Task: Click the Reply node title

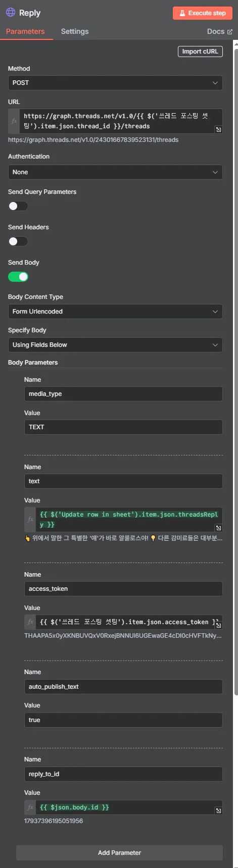Action: [x=30, y=13]
